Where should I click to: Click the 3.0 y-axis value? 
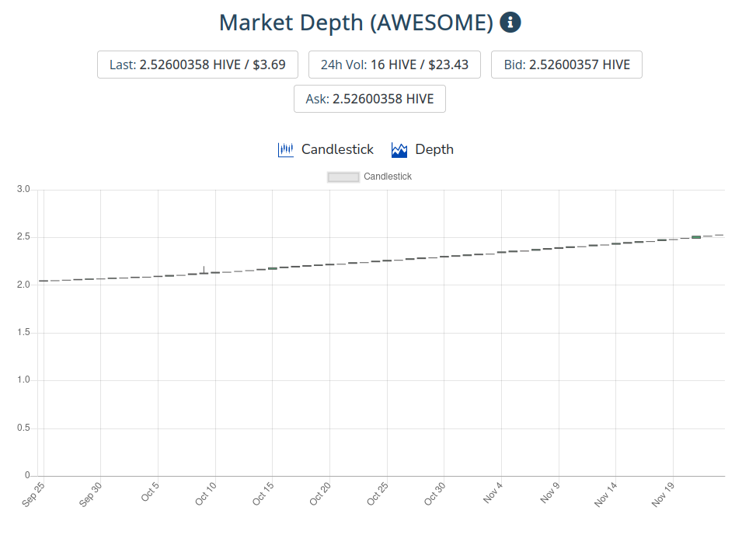pyautogui.click(x=23, y=189)
